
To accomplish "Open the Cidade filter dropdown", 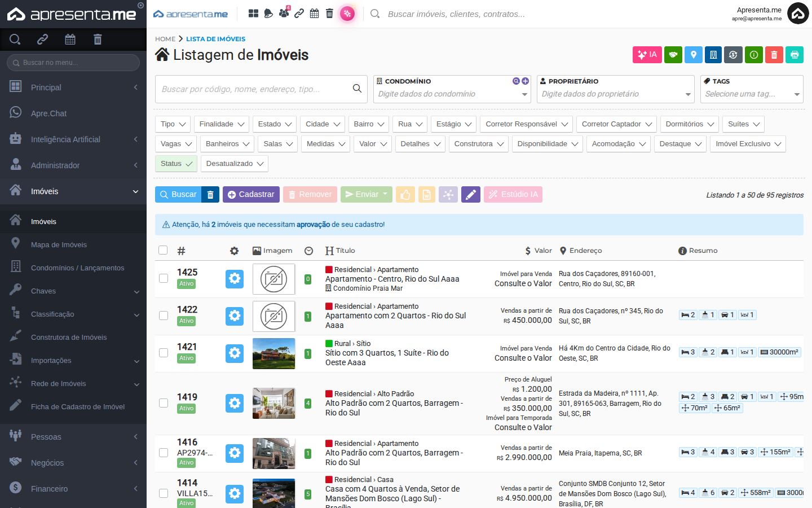I will click(x=323, y=124).
